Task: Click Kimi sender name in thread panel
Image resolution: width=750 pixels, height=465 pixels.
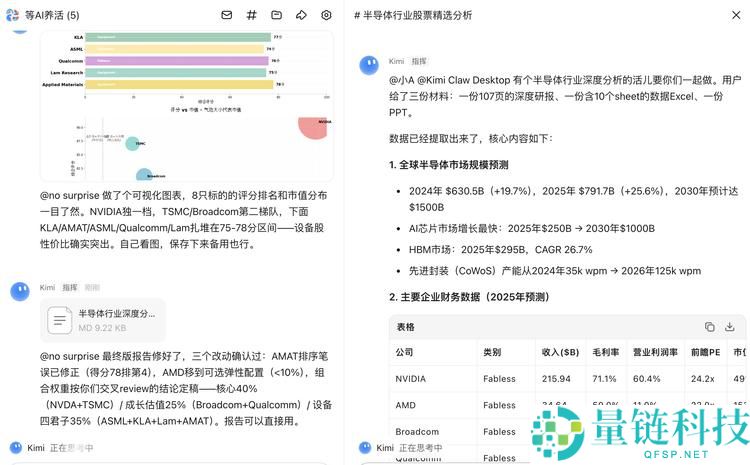Action: tap(397, 61)
